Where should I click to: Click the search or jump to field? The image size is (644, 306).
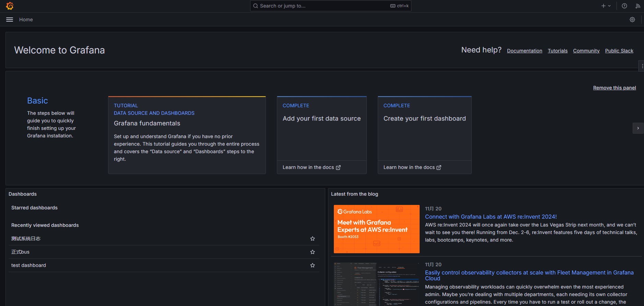click(x=330, y=6)
